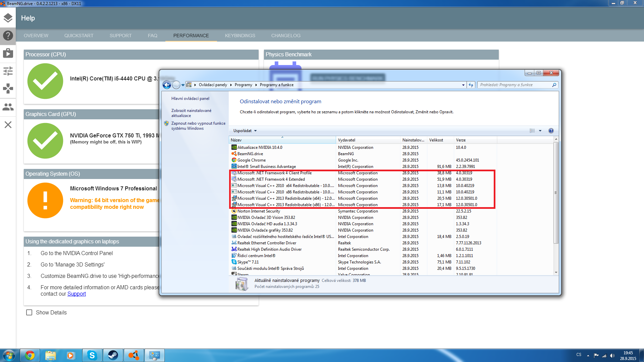This screenshot has height=362, width=644.
Task: Open the layers menu icon in BeamNG sidebar
Action: [x=8, y=18]
